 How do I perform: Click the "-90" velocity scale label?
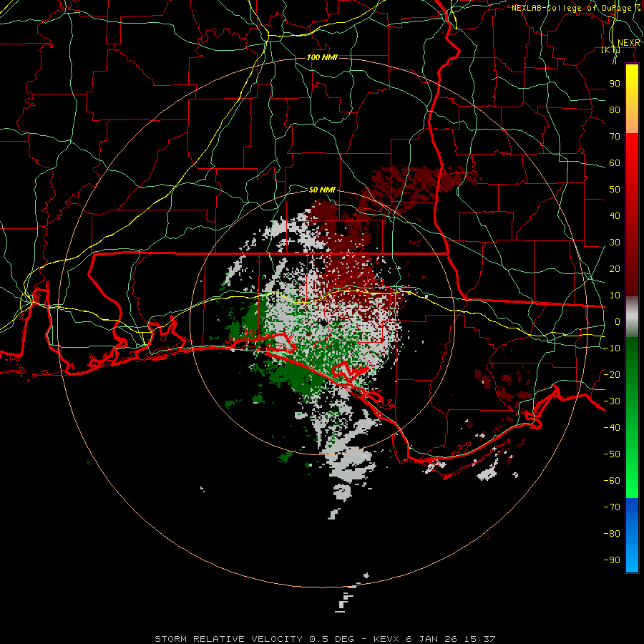click(x=612, y=560)
